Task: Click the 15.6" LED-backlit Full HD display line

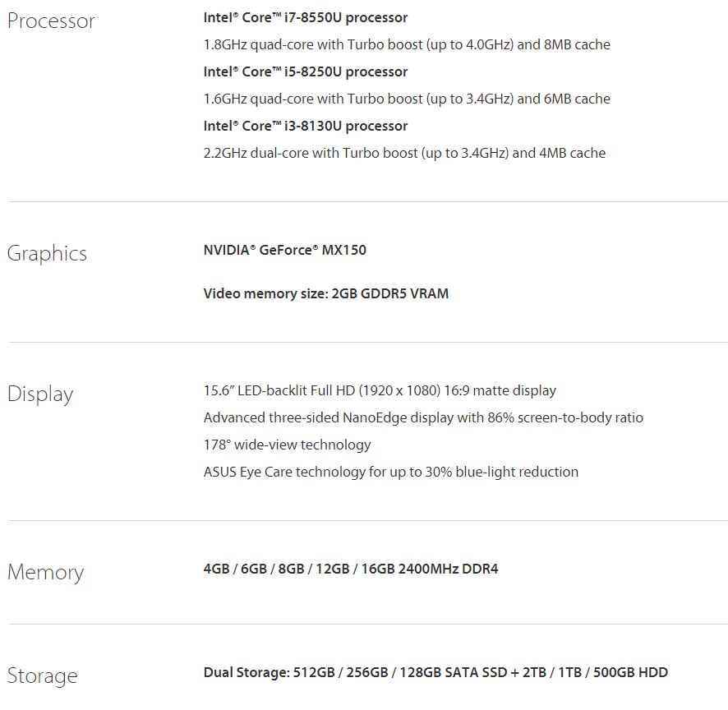Action: pos(380,391)
